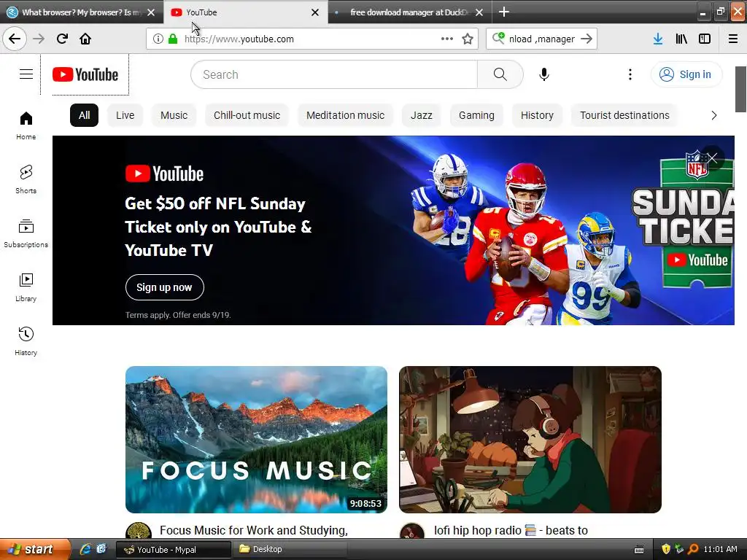
Task: Close the 'free download manager' tab
Action: point(479,12)
